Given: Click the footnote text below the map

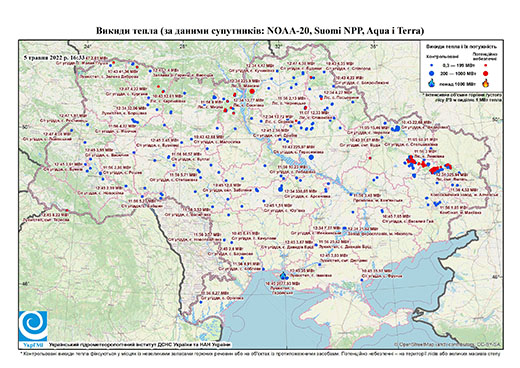Looking at the screenshot, I should (260, 353).
